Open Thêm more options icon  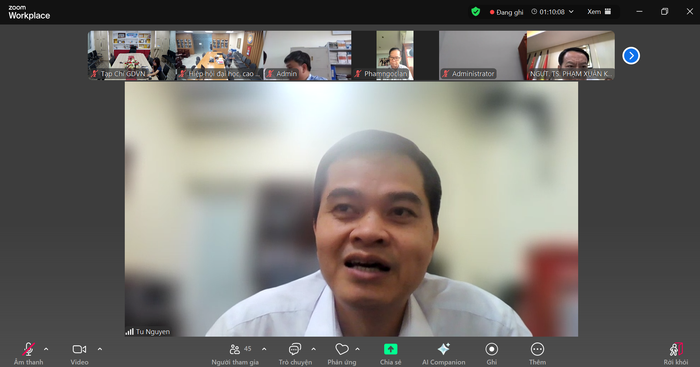537,349
